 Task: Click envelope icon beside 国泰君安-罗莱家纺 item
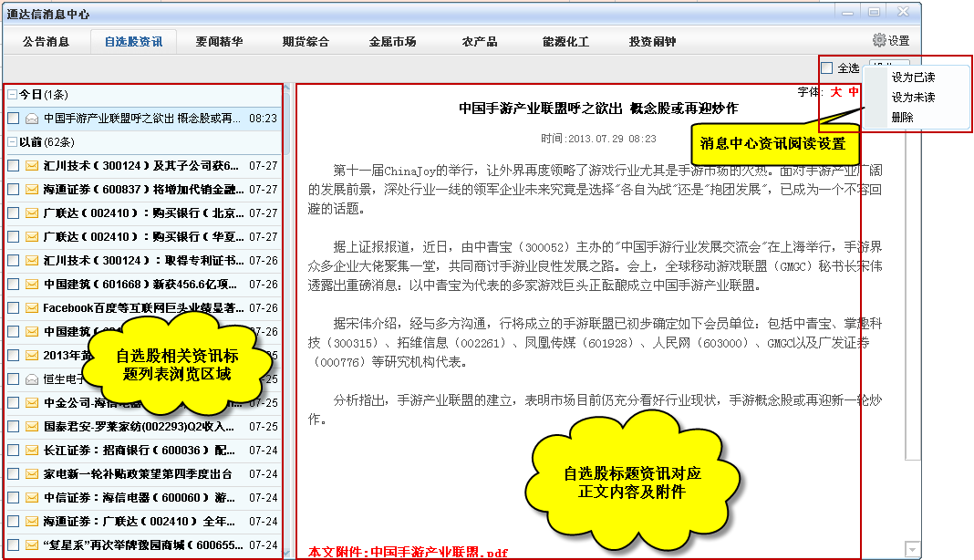coord(32,427)
